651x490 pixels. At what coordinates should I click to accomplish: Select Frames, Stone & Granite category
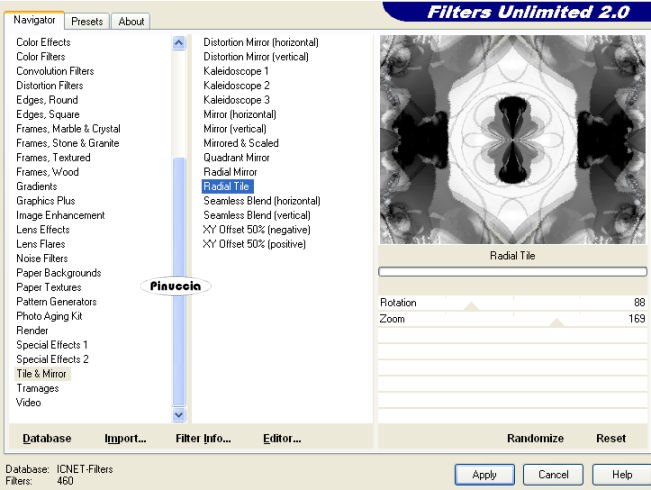pos(68,143)
